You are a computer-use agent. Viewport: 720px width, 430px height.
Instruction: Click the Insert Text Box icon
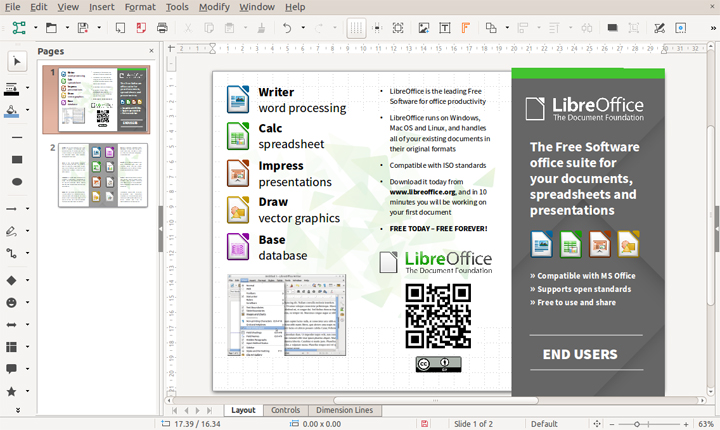pyautogui.click(x=444, y=28)
